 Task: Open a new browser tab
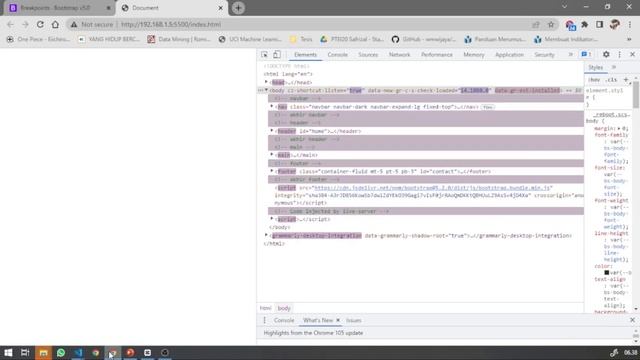[238, 8]
